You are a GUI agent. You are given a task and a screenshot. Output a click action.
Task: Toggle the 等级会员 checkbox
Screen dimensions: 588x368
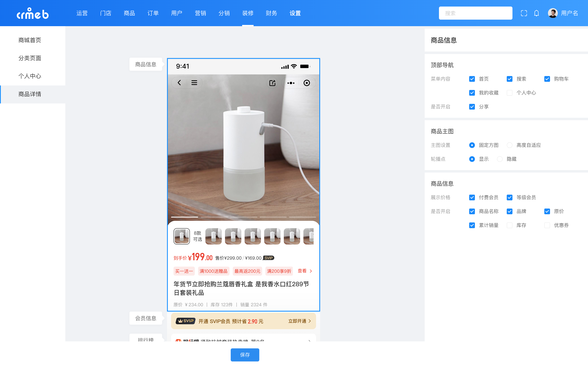pyautogui.click(x=510, y=197)
